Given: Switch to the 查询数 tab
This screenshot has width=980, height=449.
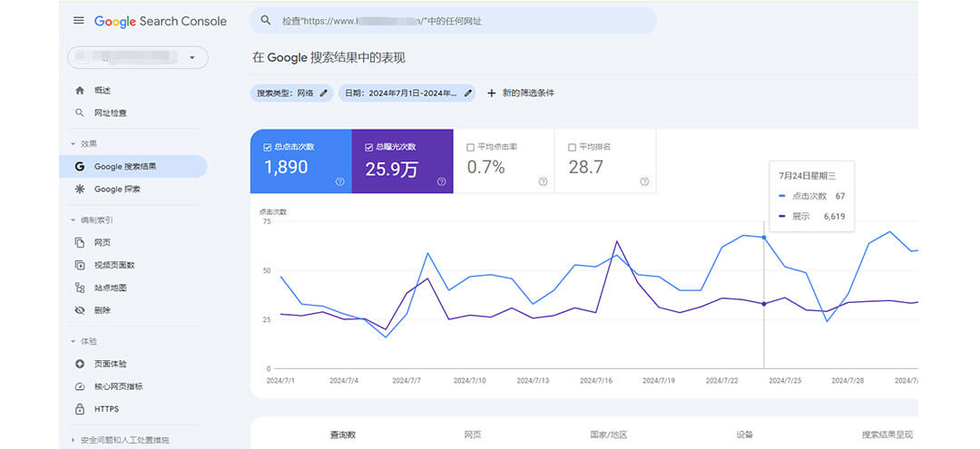Looking at the screenshot, I should [343, 434].
